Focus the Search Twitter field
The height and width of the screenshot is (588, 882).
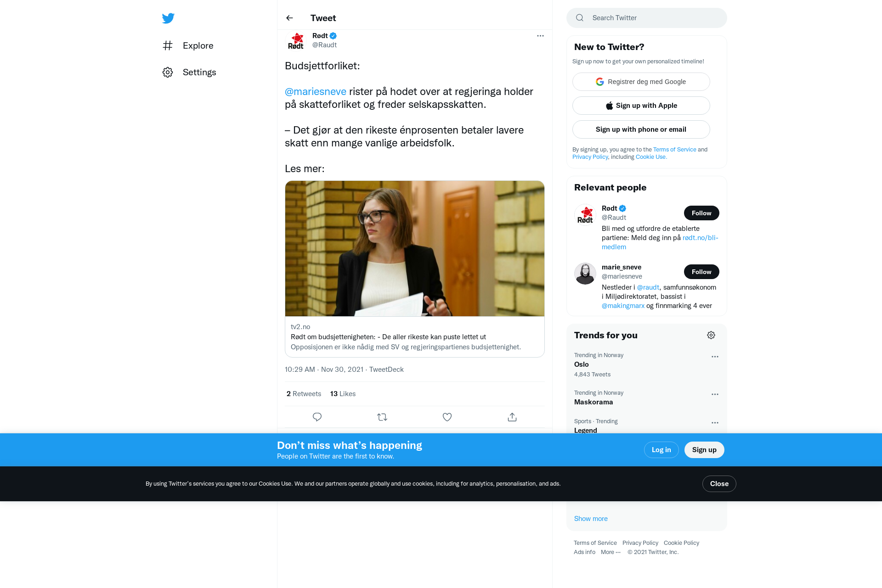647,18
